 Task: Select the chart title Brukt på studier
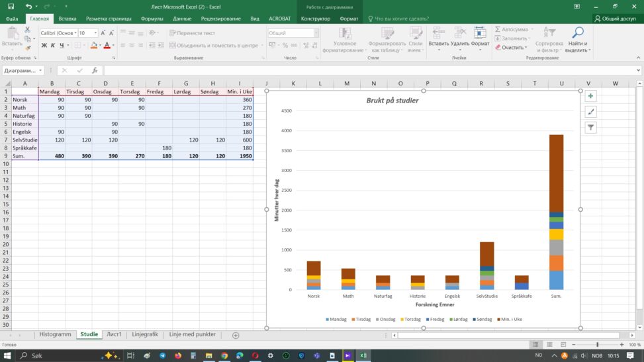(392, 100)
